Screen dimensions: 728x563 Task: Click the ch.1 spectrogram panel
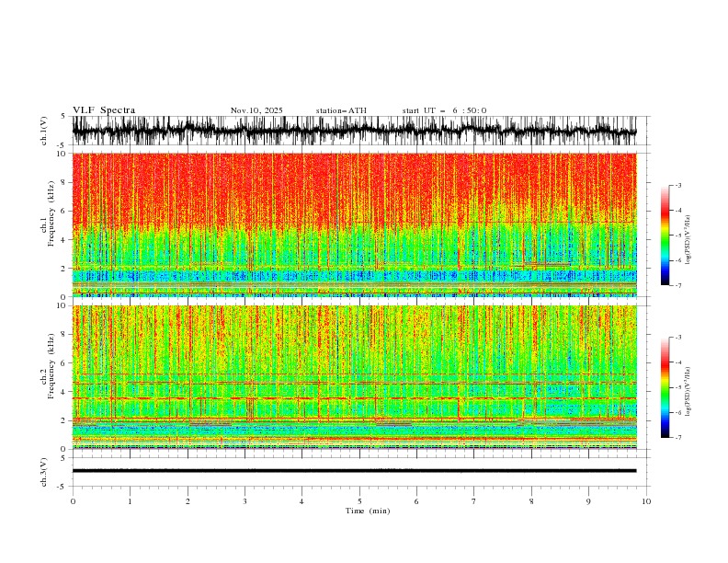354,224
